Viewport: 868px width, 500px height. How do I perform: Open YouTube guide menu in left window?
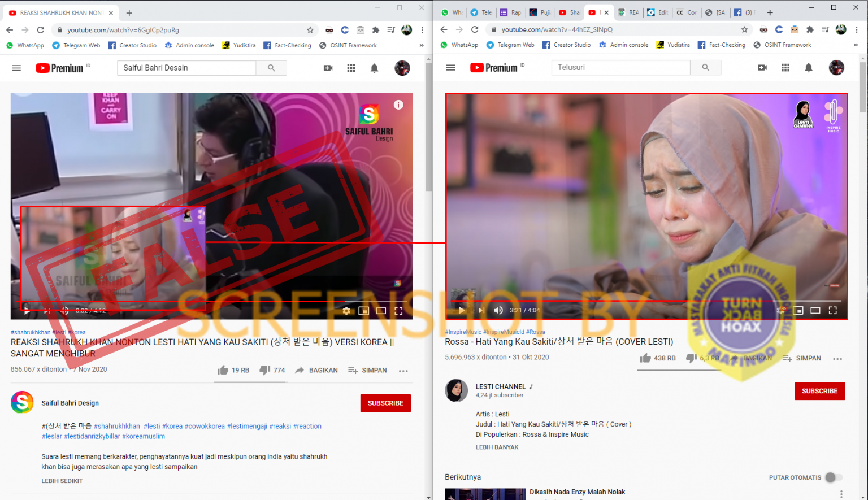pos(16,68)
